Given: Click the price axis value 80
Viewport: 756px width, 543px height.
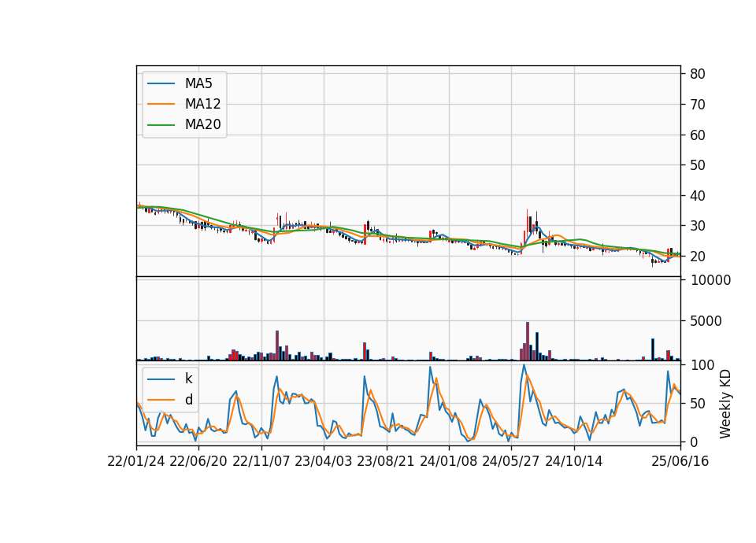Looking at the screenshot, I should [698, 74].
